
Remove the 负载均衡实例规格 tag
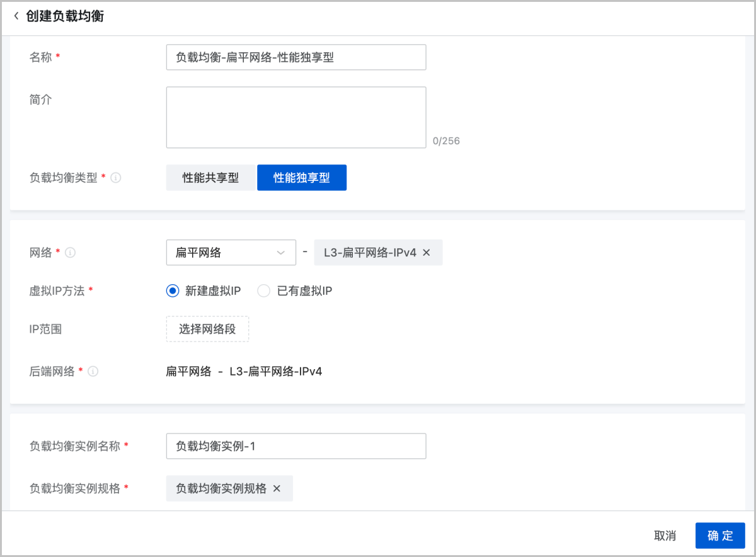(277, 488)
